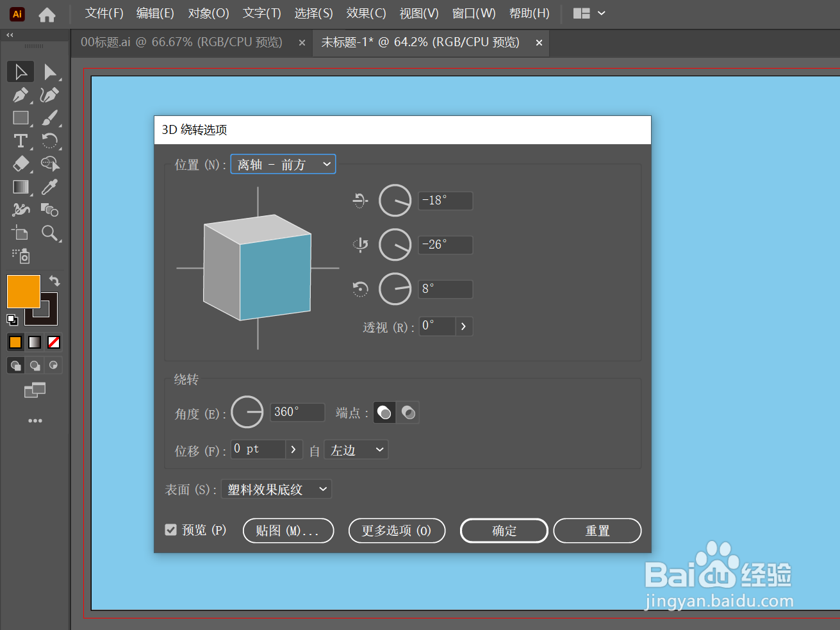The width and height of the screenshot is (840, 630).
Task: Choose the open cap endpoint option
Action: coord(384,412)
